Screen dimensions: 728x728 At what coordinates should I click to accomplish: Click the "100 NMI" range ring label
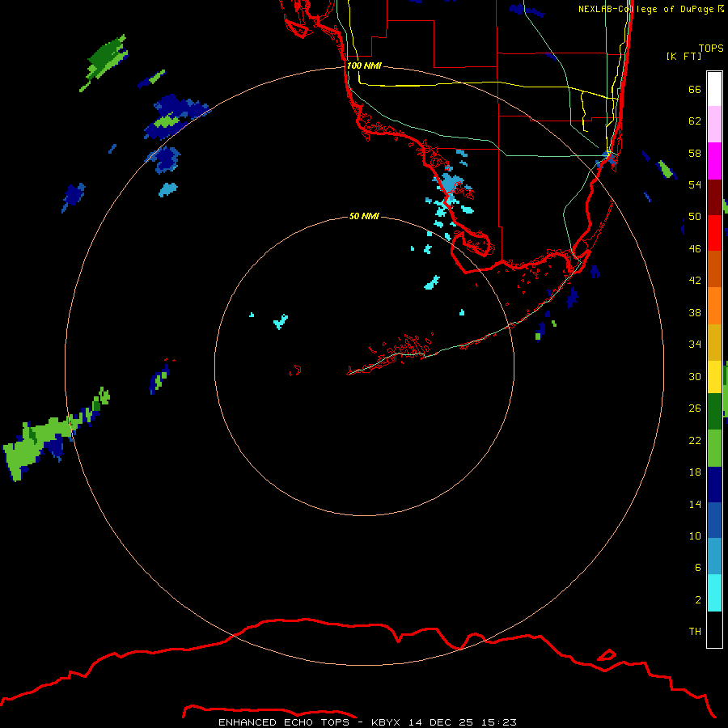click(x=364, y=66)
